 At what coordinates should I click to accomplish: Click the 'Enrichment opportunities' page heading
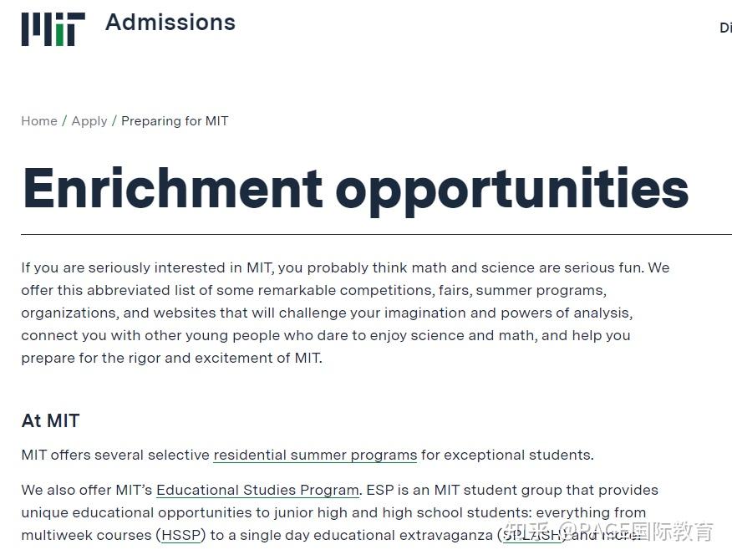[x=355, y=188]
